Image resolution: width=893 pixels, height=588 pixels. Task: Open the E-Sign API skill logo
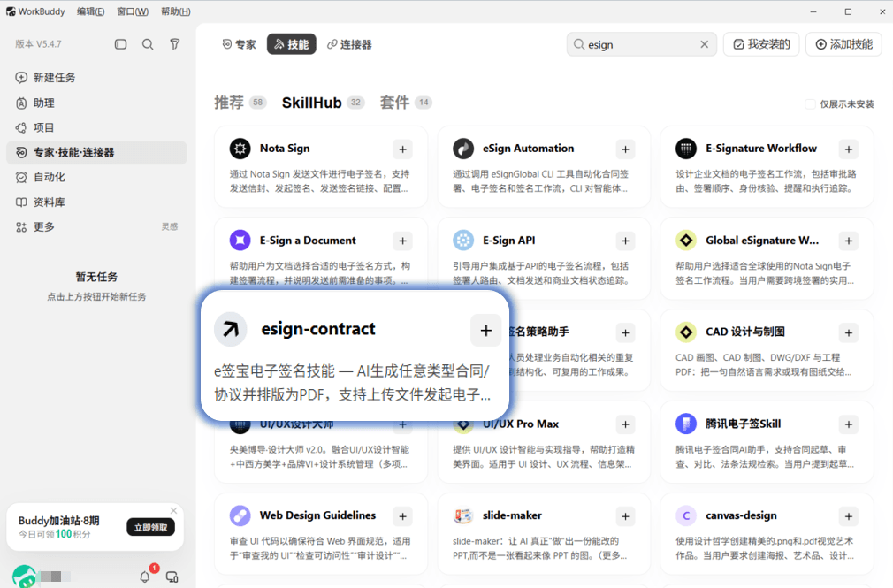coord(463,241)
